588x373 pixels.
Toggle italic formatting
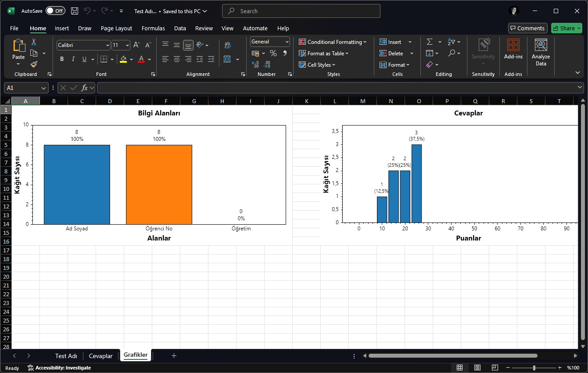point(73,59)
